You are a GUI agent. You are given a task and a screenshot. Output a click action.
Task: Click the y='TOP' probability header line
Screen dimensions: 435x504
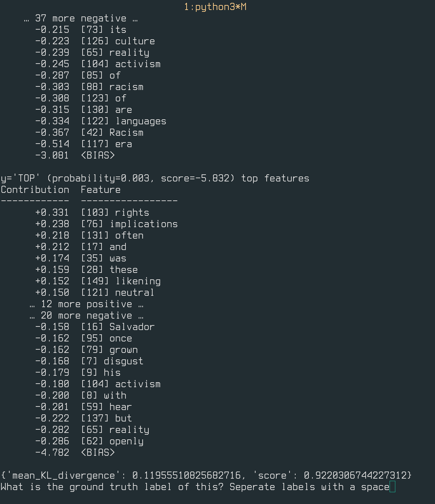pos(155,178)
